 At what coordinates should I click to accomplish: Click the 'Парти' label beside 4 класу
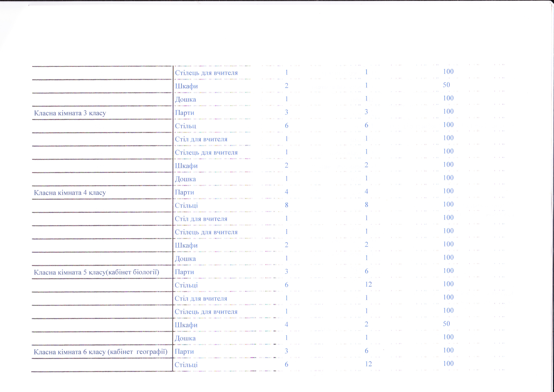click(184, 192)
